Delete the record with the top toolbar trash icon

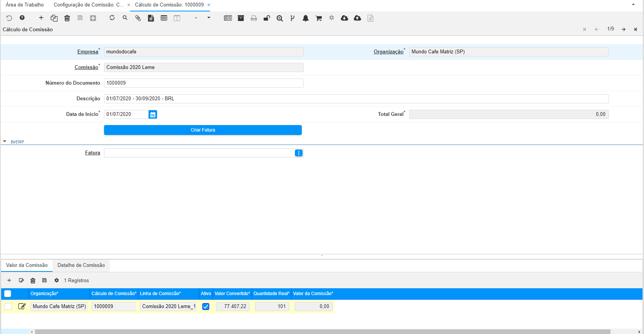click(67, 18)
